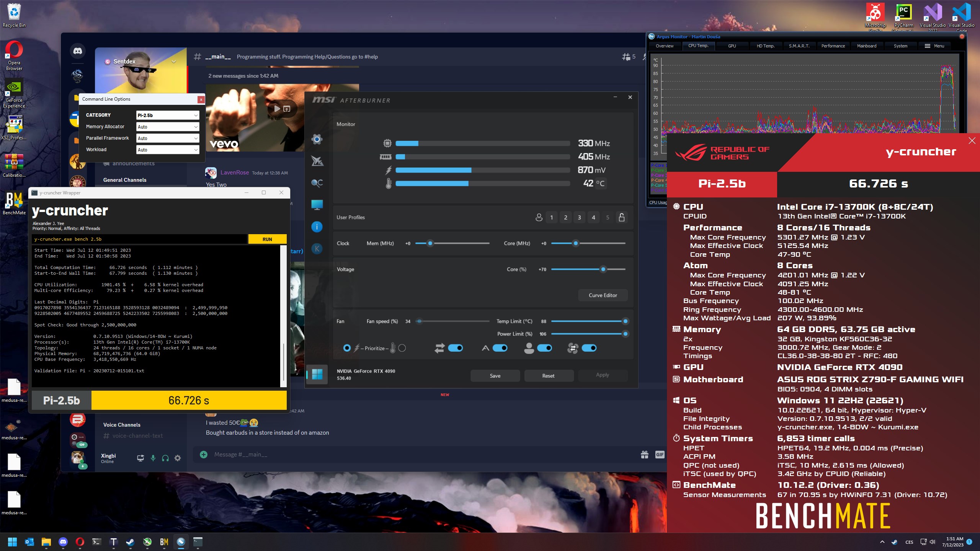980x551 pixels.
Task: Adjust the Core Voltage (%) slider
Action: [588, 269]
